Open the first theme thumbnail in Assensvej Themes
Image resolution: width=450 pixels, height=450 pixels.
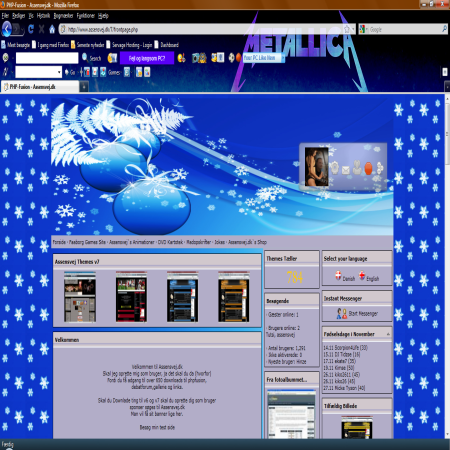click(80, 296)
